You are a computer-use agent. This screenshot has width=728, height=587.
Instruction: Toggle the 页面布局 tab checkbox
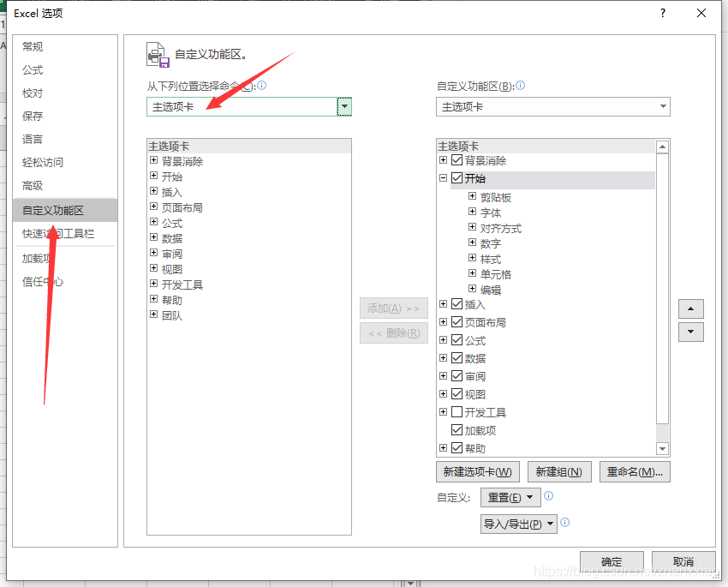(456, 322)
